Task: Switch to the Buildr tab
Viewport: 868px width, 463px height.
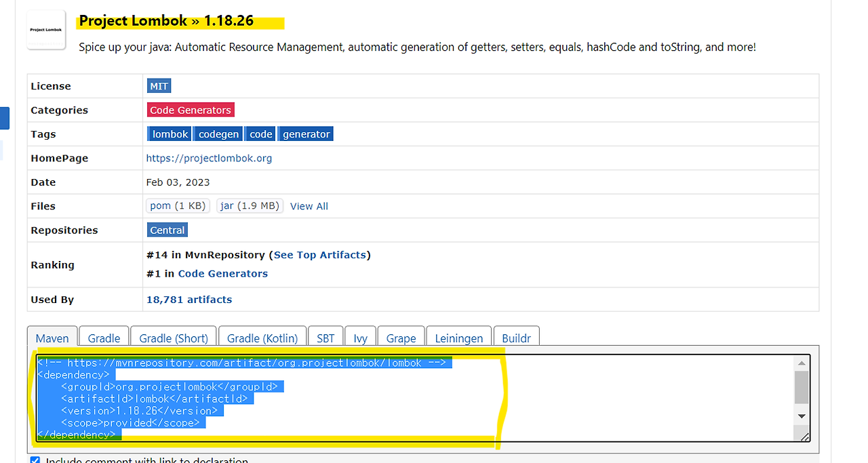Action: click(517, 338)
